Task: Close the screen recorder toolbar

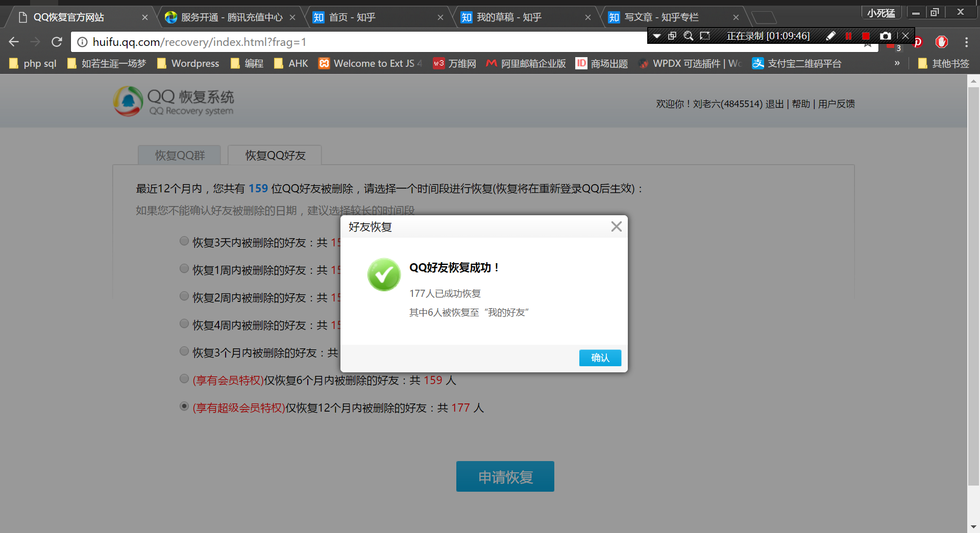Action: (905, 36)
